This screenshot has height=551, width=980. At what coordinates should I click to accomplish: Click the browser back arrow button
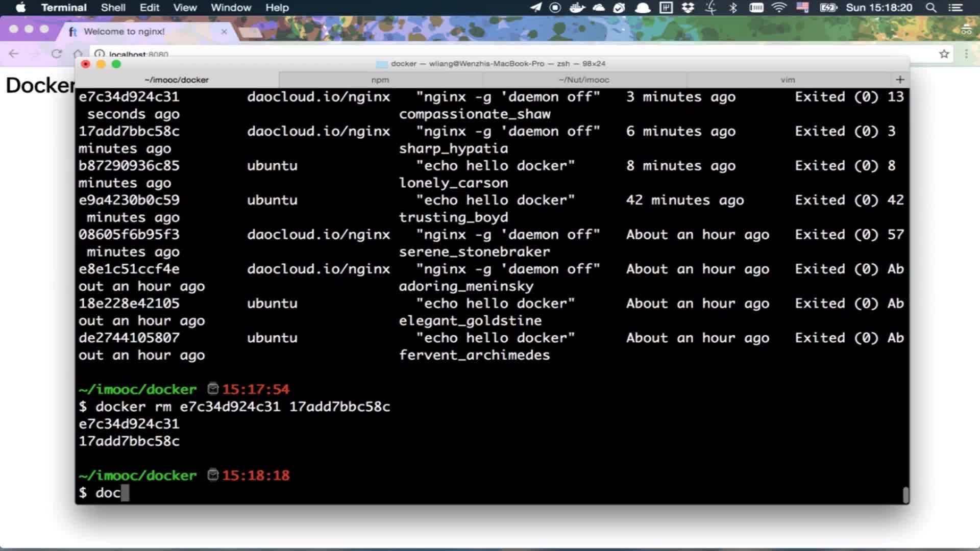[x=14, y=54]
